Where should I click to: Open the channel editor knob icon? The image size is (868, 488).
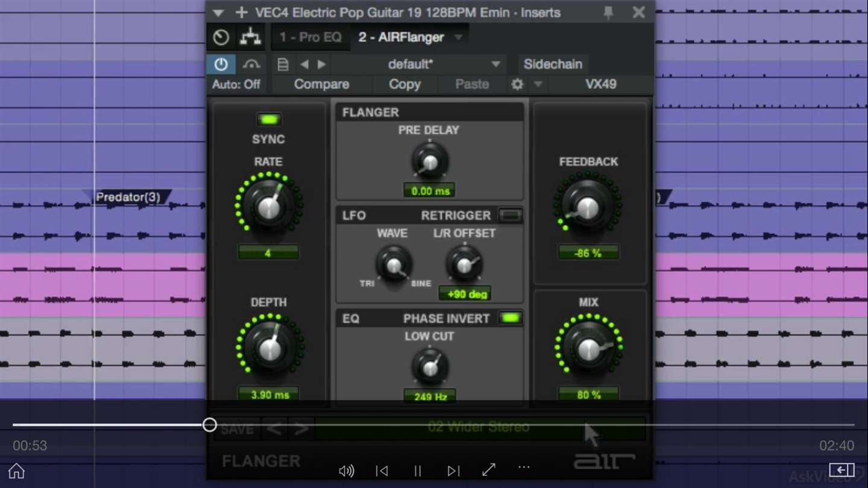[x=221, y=38]
